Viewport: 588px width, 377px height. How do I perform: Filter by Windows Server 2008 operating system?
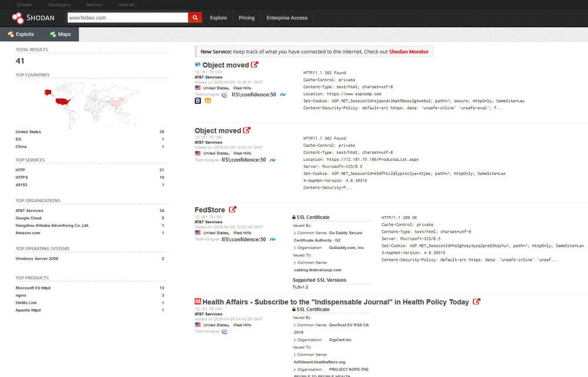[36, 259]
